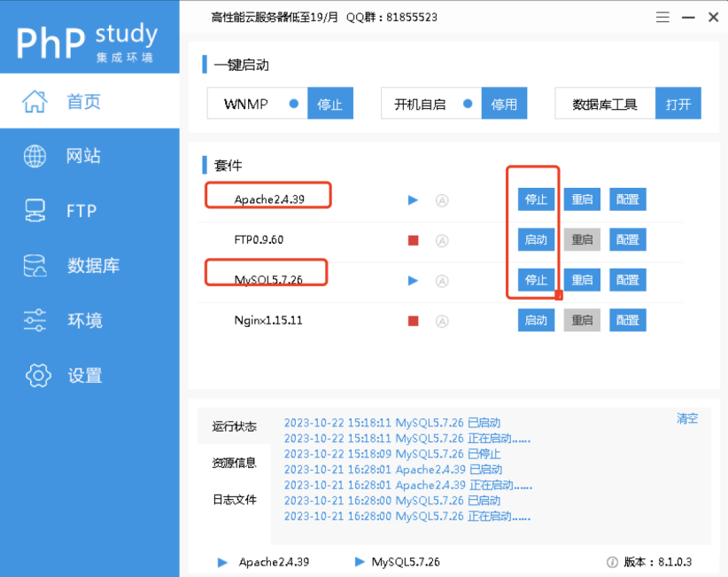Open the Apache2.4.39 配置 settings

[x=628, y=199]
